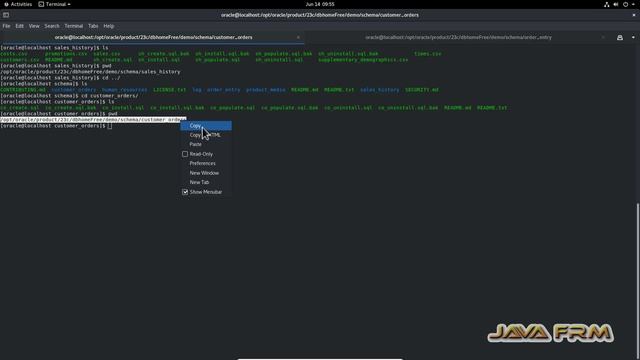The height and width of the screenshot is (360, 640).
Task: Close the terminal window
Action: coord(634,15)
